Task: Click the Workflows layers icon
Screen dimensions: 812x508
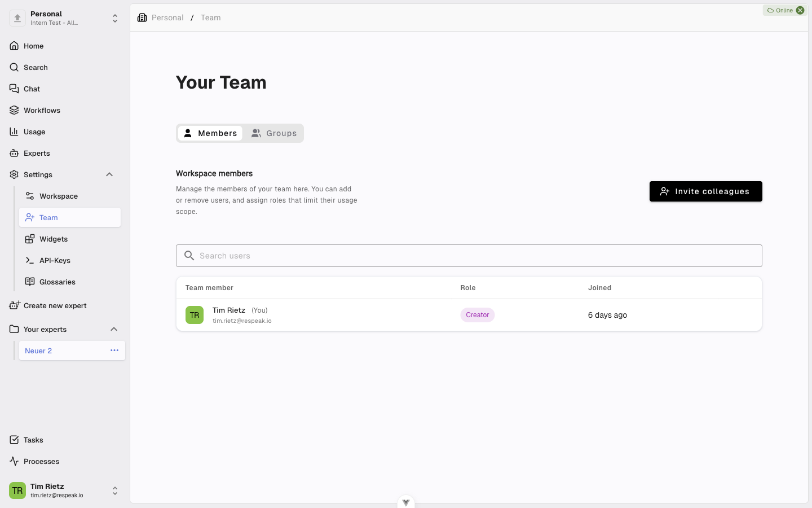Action: coord(14,110)
